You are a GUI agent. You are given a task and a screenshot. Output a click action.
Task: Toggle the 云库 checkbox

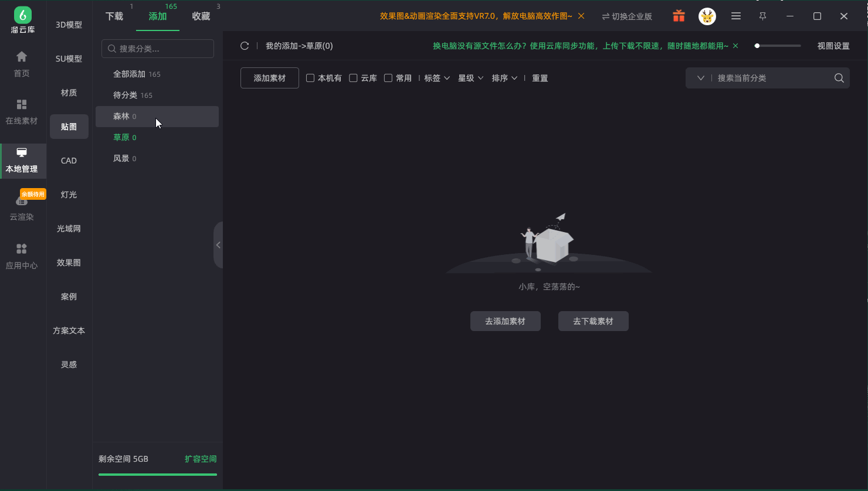click(353, 78)
